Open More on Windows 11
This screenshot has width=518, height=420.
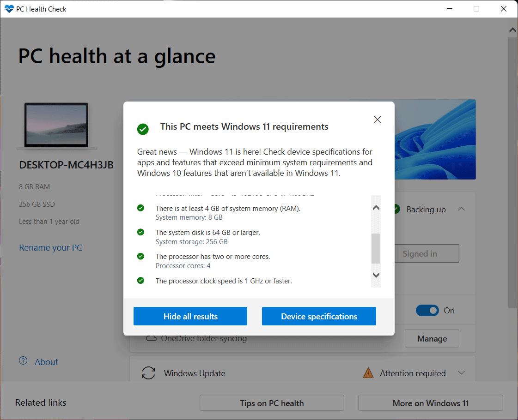coord(430,402)
